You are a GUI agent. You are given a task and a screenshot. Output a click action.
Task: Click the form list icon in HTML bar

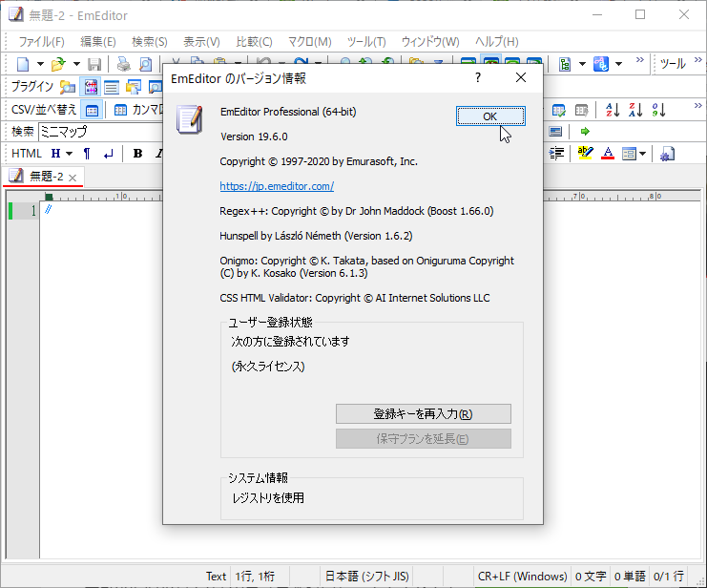629,154
